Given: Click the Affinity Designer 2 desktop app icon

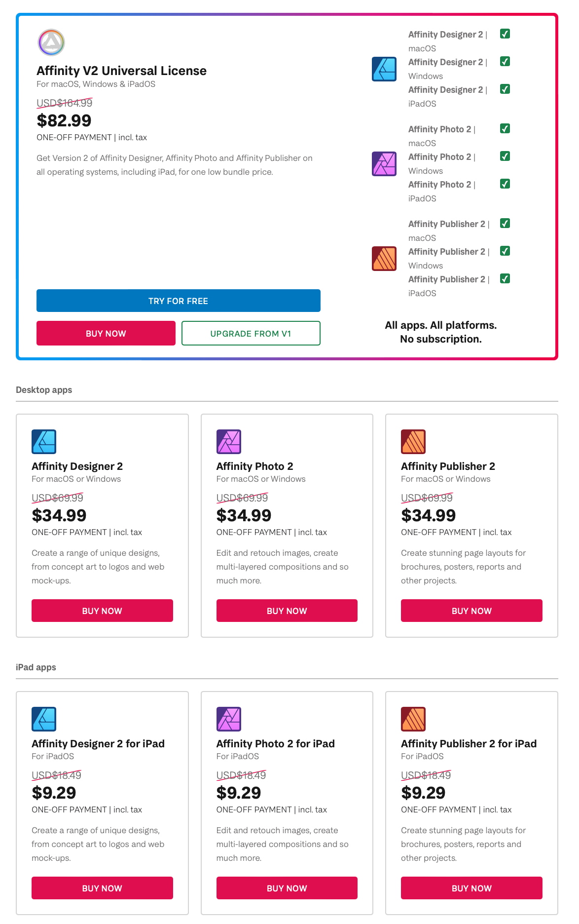Looking at the screenshot, I should (x=44, y=441).
